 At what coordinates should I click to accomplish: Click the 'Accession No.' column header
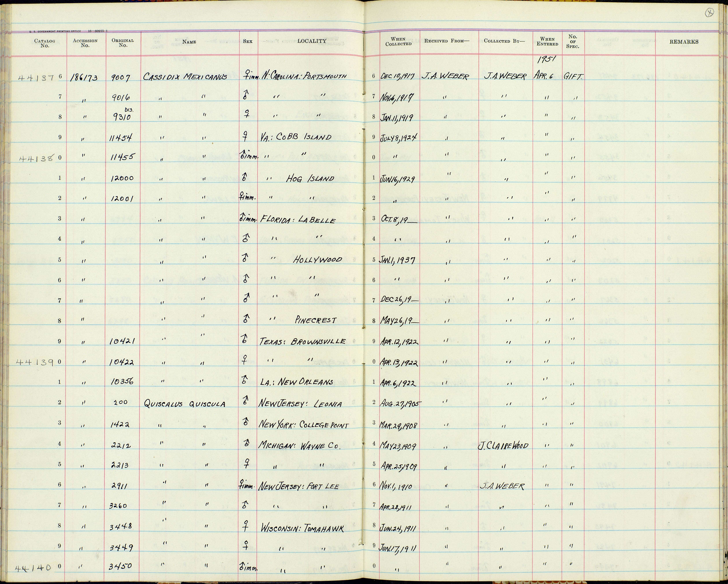coord(85,43)
